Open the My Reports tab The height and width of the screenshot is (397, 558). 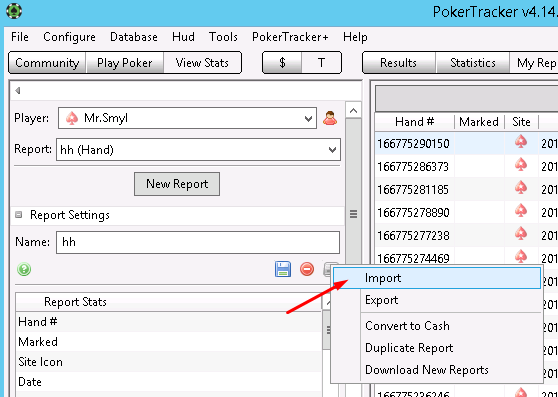535,63
